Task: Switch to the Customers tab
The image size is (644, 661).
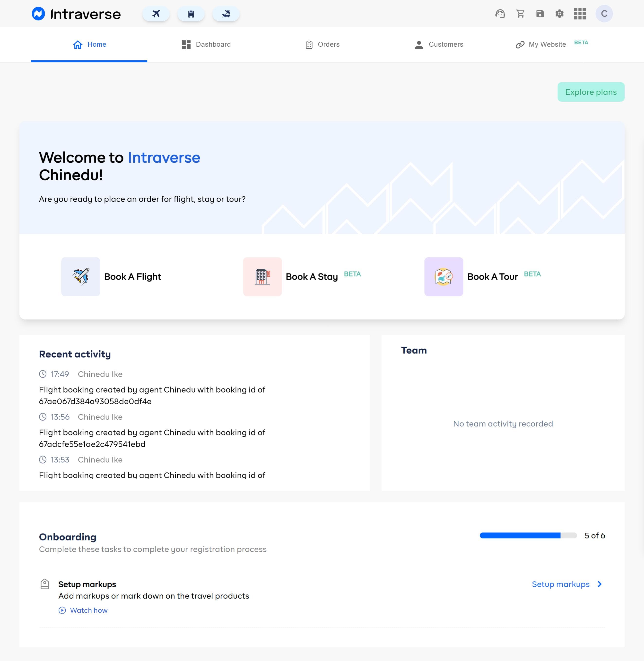Action: point(439,45)
